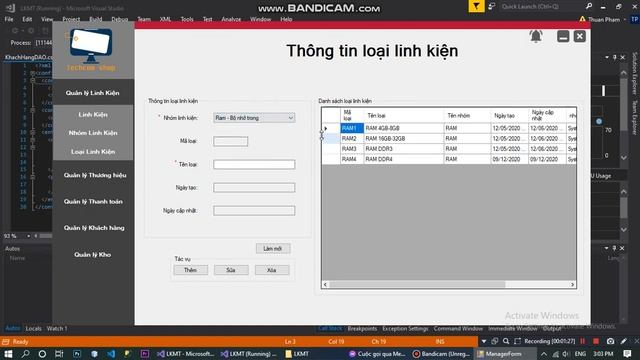The height and width of the screenshot is (360, 640).
Task: Click the Visual Studio feedback filter icon
Action: tap(476, 6)
